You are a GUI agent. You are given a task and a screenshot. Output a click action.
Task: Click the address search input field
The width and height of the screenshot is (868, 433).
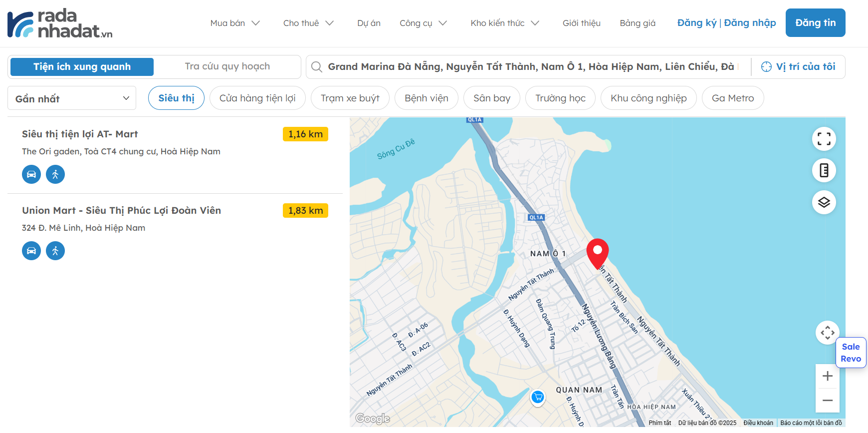(530, 67)
